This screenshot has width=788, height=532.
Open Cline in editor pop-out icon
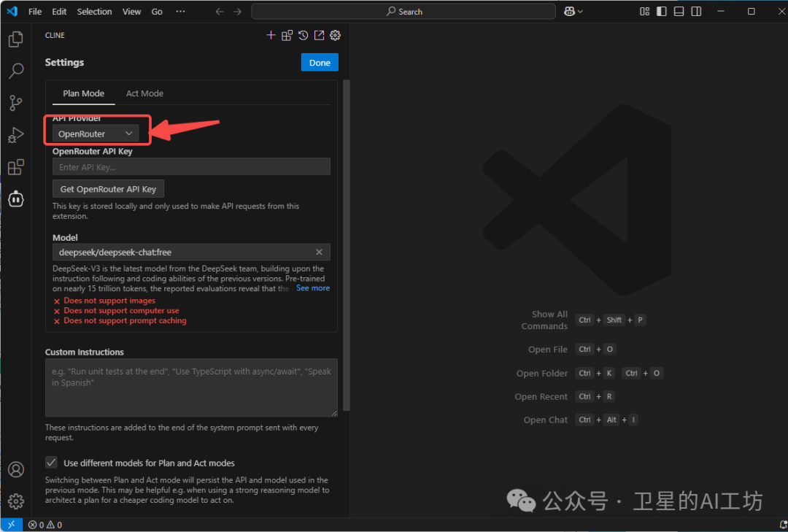[319, 35]
